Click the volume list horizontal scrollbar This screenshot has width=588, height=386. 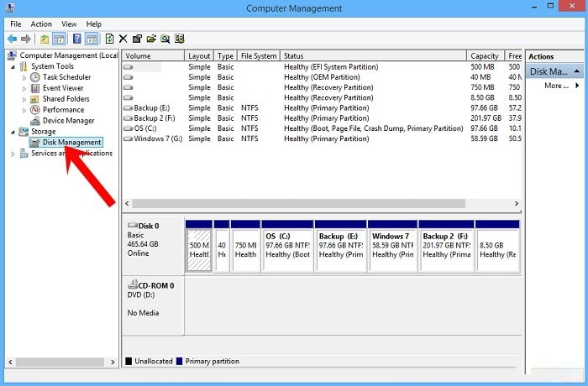click(298, 203)
